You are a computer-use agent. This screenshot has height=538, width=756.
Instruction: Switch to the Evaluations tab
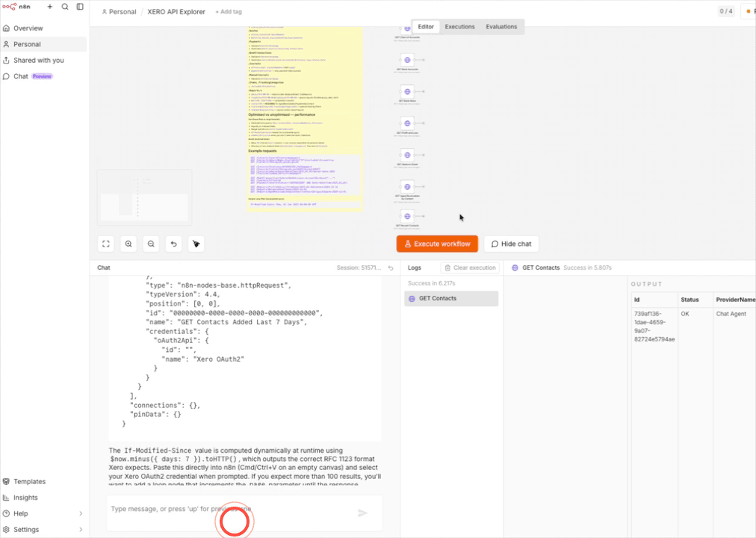(x=501, y=26)
